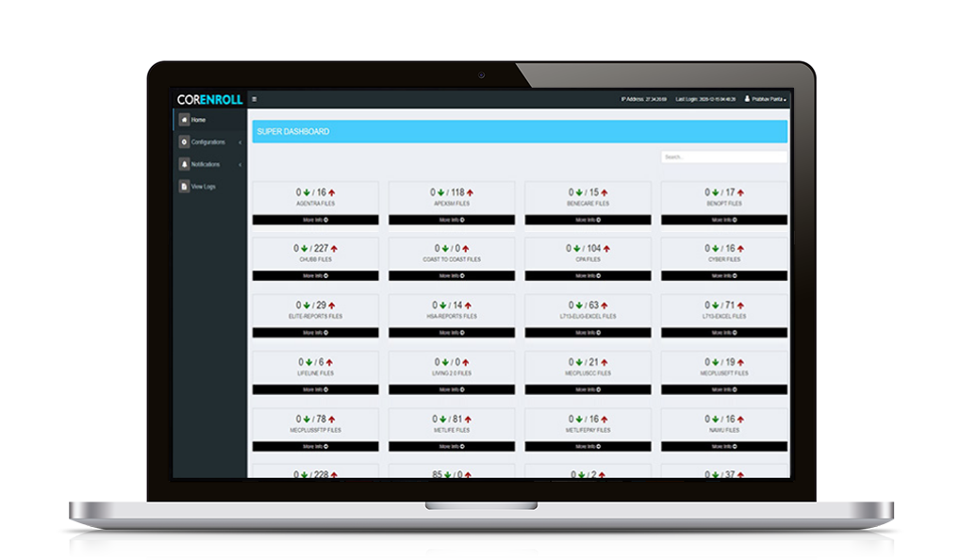Toggle the sidebar with the hamburger icon

pyautogui.click(x=254, y=99)
